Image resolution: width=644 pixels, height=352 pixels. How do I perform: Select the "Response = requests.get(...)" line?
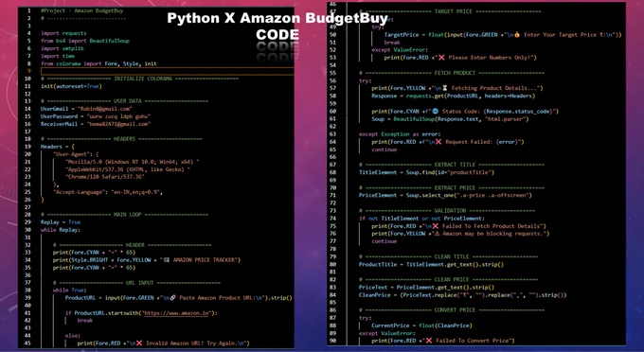[454, 96]
